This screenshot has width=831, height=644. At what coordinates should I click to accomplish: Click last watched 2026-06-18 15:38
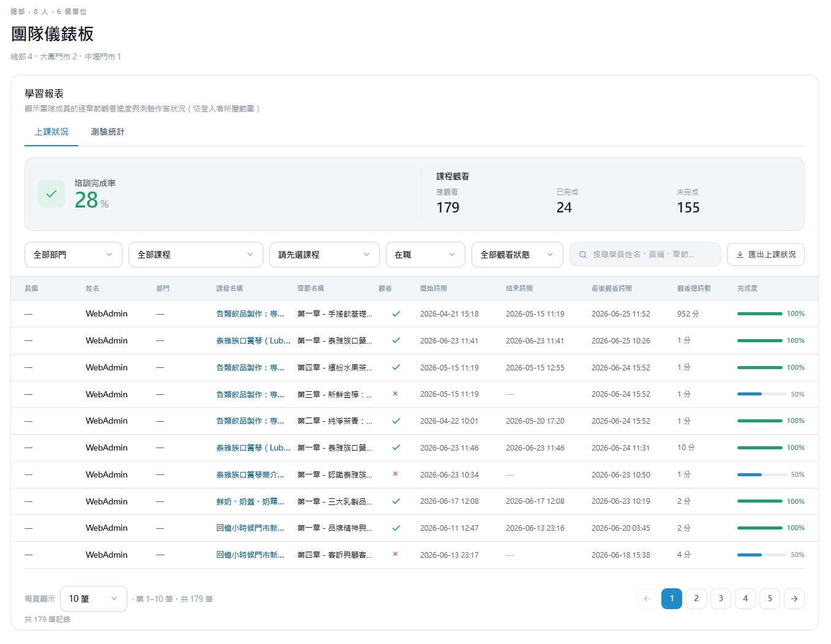tap(621, 555)
